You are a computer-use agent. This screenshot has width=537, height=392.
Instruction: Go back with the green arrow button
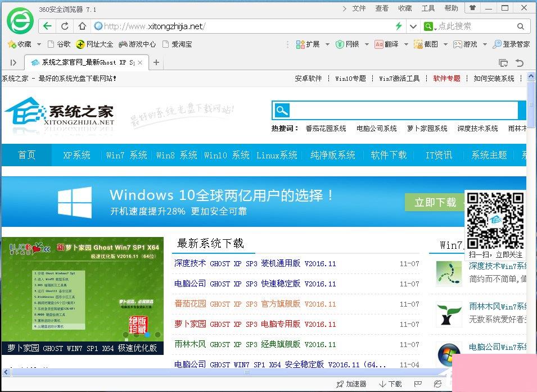tap(47, 26)
